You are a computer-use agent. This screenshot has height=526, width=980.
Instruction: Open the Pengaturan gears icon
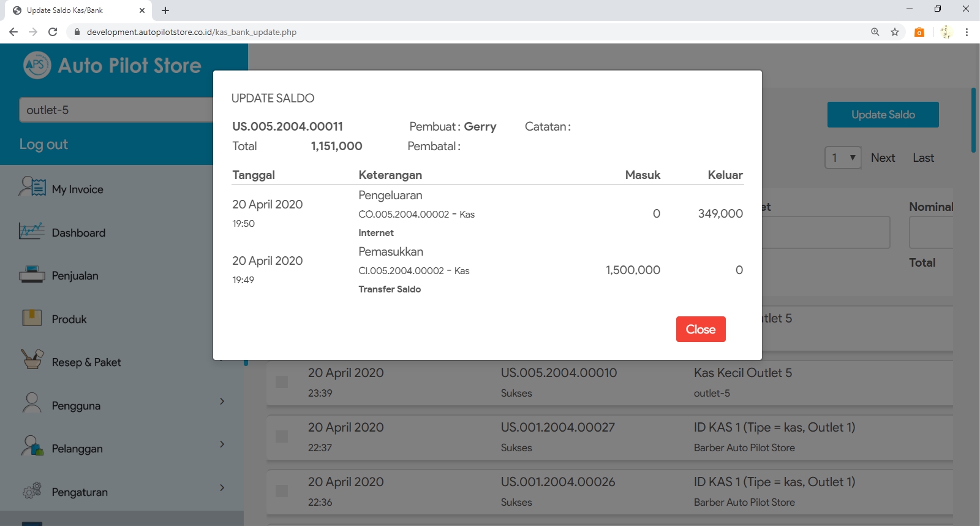(x=32, y=490)
